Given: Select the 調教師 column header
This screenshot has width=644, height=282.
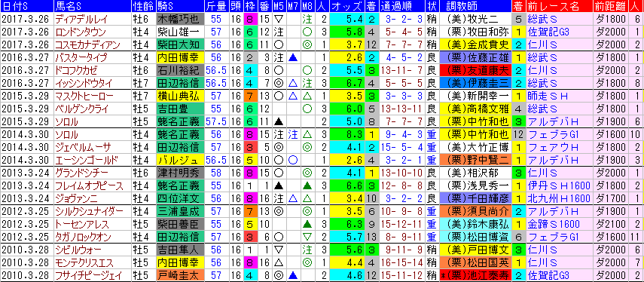Looking at the screenshot, I should tap(475, 7).
